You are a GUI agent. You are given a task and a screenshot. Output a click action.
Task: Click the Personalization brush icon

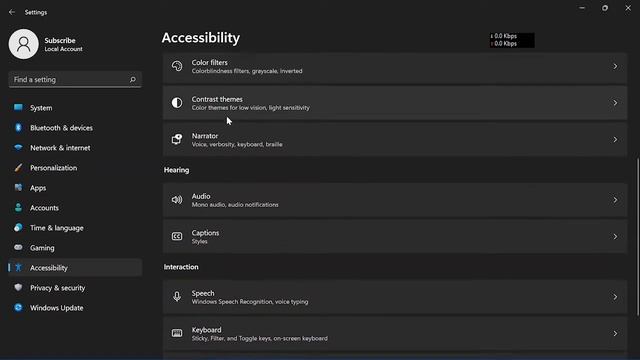(x=18, y=168)
